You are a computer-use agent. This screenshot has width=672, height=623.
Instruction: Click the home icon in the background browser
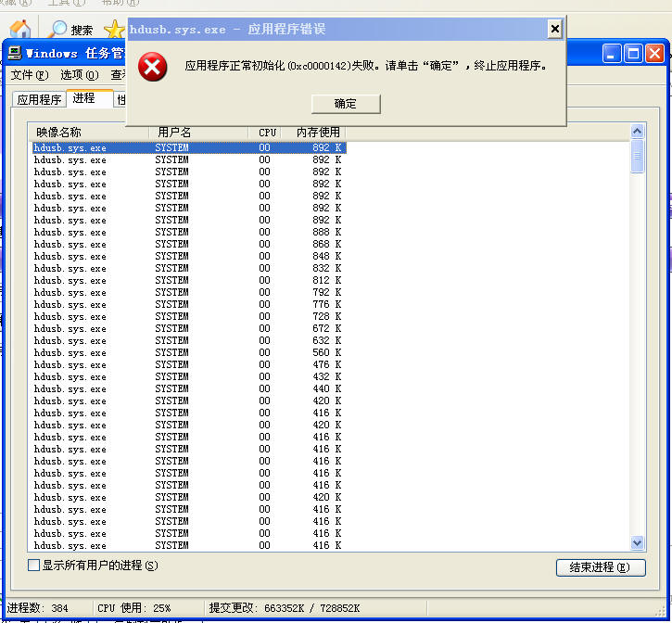click(20, 29)
